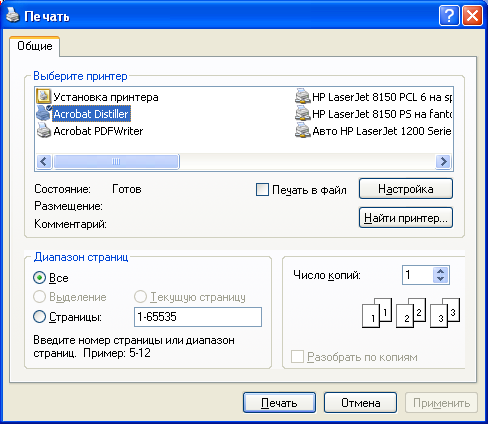Click the printer icon in the title bar
The width and height of the screenshot is (488, 424).
click(x=13, y=15)
